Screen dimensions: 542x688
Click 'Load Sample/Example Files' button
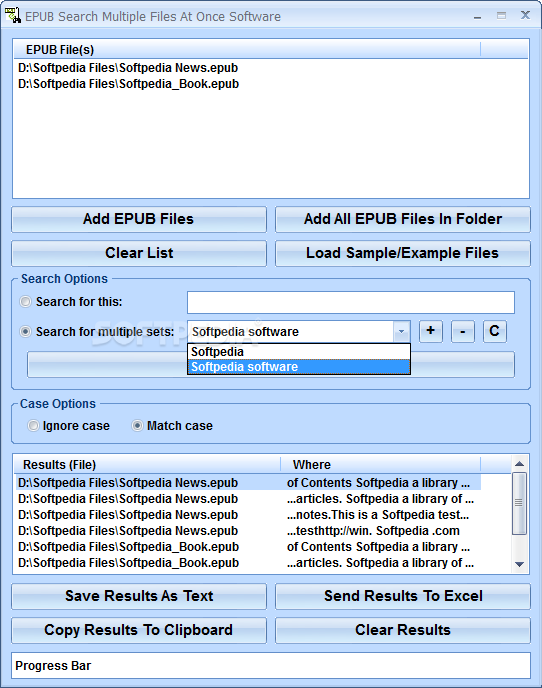[x=403, y=253]
